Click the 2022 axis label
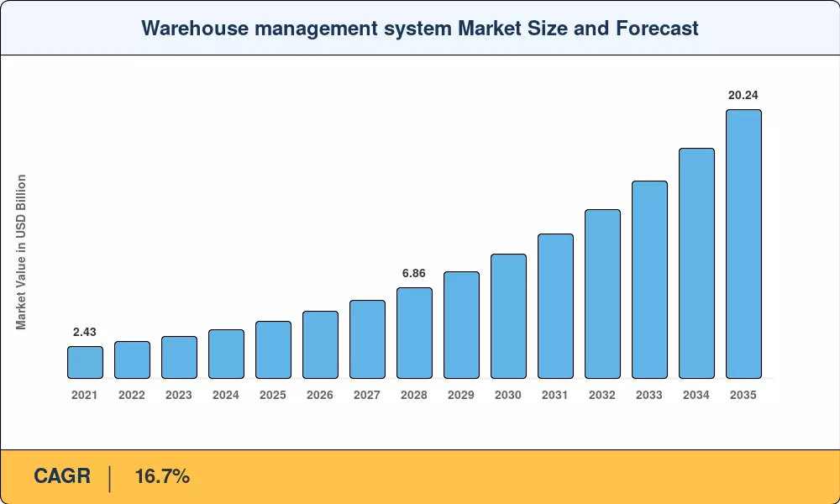840x504 pixels. click(x=132, y=396)
